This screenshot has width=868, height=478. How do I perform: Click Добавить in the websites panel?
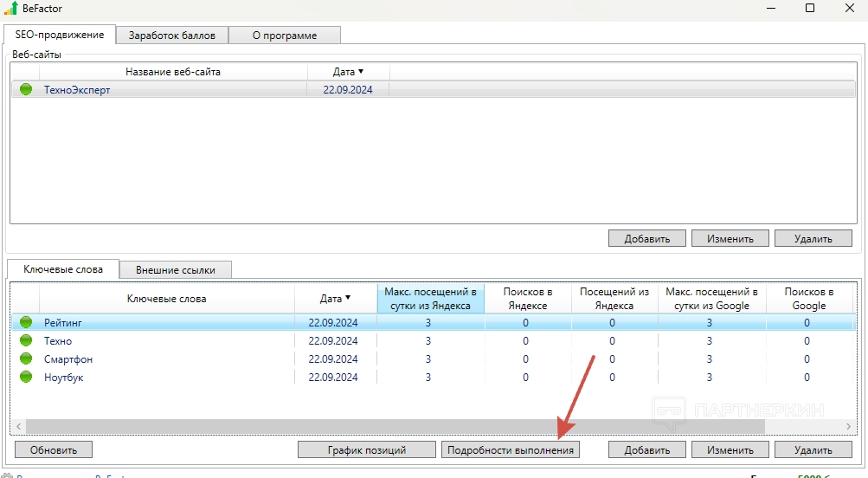click(647, 239)
